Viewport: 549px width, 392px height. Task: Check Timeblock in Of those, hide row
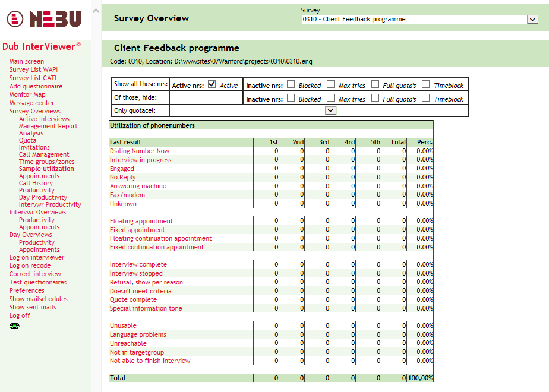[x=426, y=97]
